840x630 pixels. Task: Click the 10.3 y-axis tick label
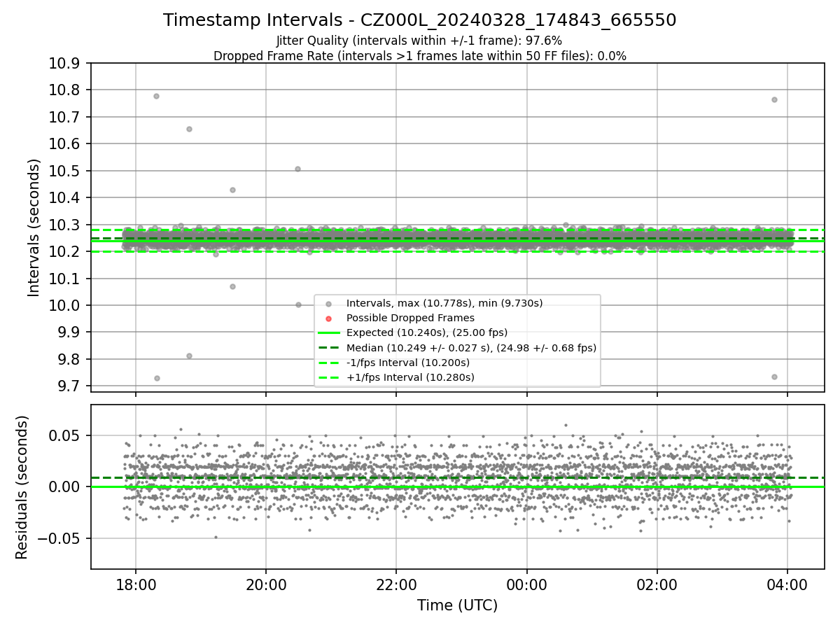64,225
